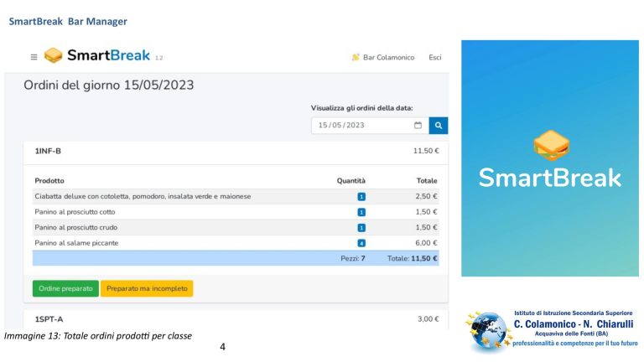Expand the 1SPT-A class order
This screenshot has height=362, width=644.
pyautogui.click(x=236, y=319)
